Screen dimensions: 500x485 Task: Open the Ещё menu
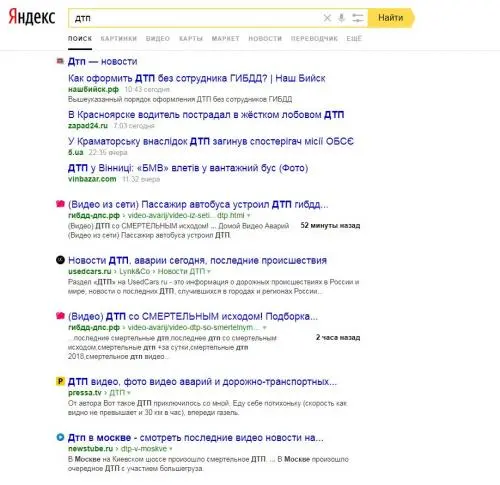point(354,39)
